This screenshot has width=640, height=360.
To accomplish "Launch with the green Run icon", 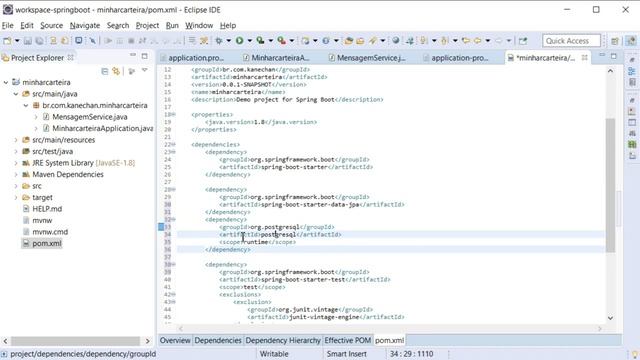I will (x=240, y=41).
